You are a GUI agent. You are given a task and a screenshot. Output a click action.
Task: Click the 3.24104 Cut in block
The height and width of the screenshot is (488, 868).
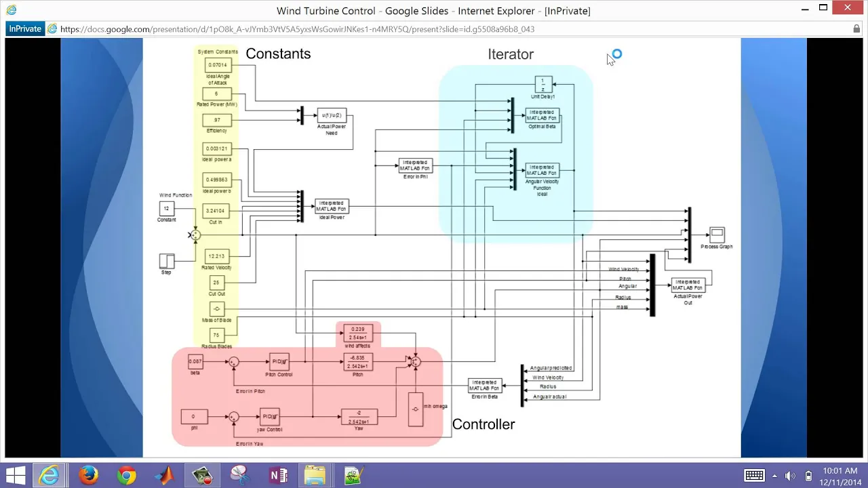point(217,211)
